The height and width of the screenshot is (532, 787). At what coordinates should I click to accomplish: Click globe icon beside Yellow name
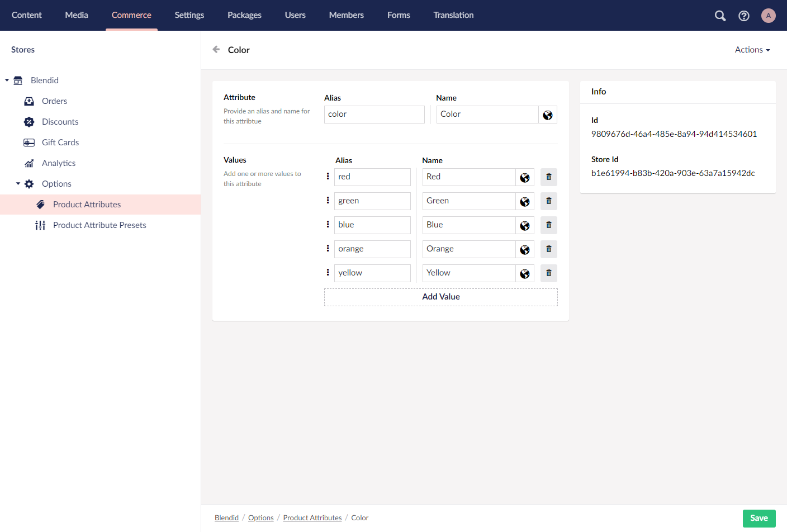tap(524, 273)
